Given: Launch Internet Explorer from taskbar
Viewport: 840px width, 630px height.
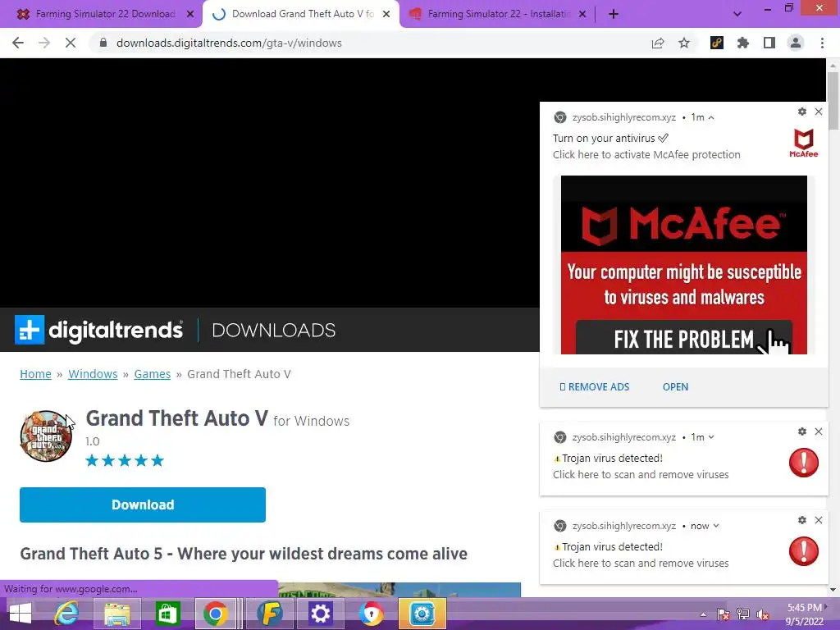Looking at the screenshot, I should pos(67,614).
